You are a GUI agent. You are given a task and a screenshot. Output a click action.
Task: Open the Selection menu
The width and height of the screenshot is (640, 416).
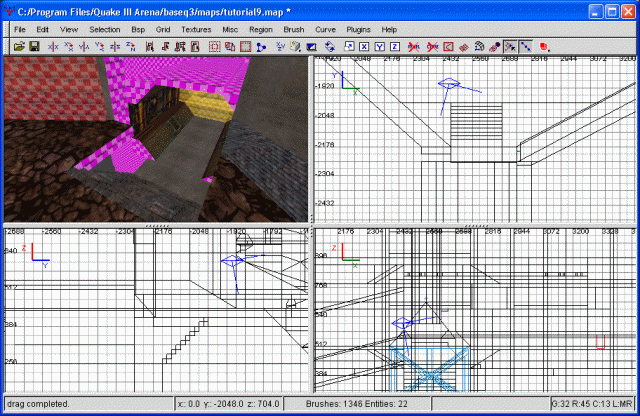click(104, 29)
